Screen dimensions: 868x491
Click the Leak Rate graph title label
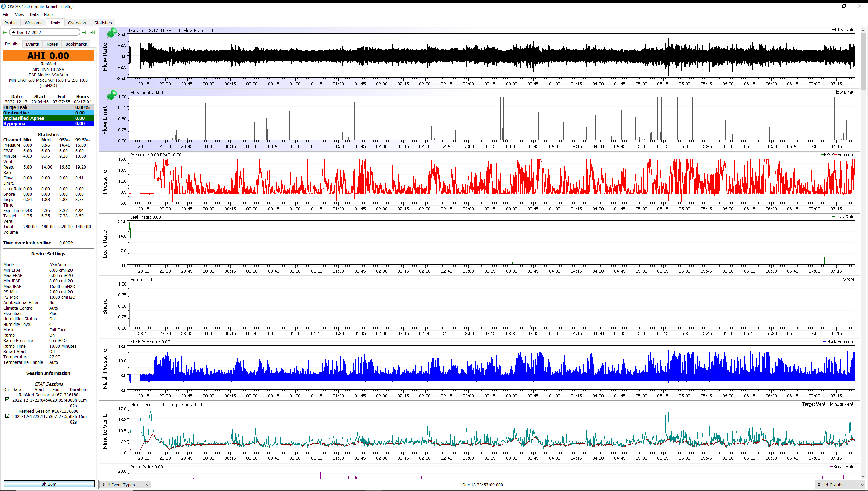105,244
